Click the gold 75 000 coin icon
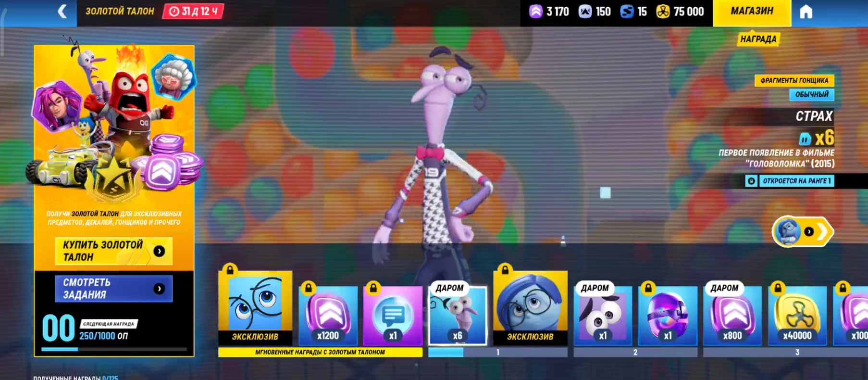The width and height of the screenshot is (868, 380). (x=663, y=12)
